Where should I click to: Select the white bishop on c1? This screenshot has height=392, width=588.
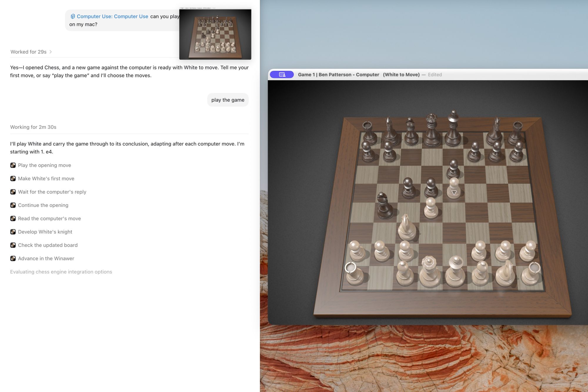pos(405,274)
